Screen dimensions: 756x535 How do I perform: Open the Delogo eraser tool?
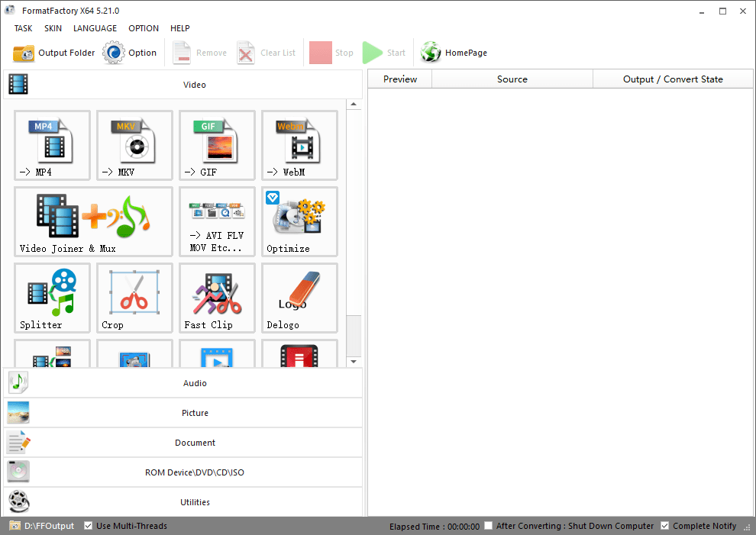299,298
